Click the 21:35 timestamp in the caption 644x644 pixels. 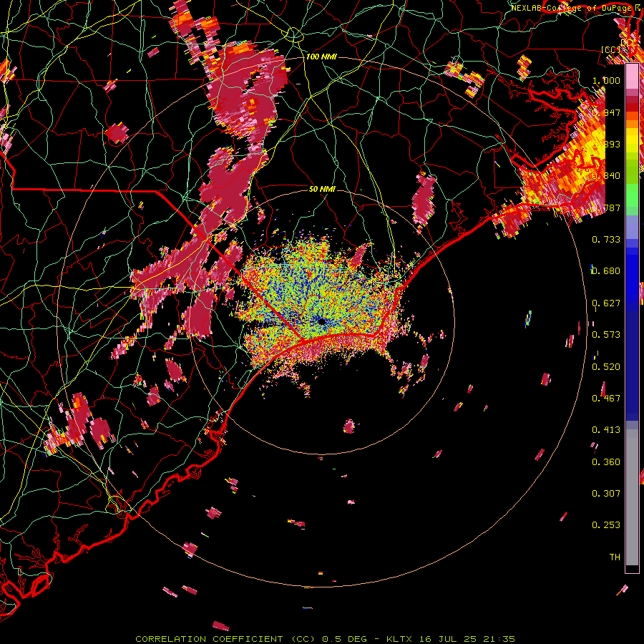tap(499, 639)
